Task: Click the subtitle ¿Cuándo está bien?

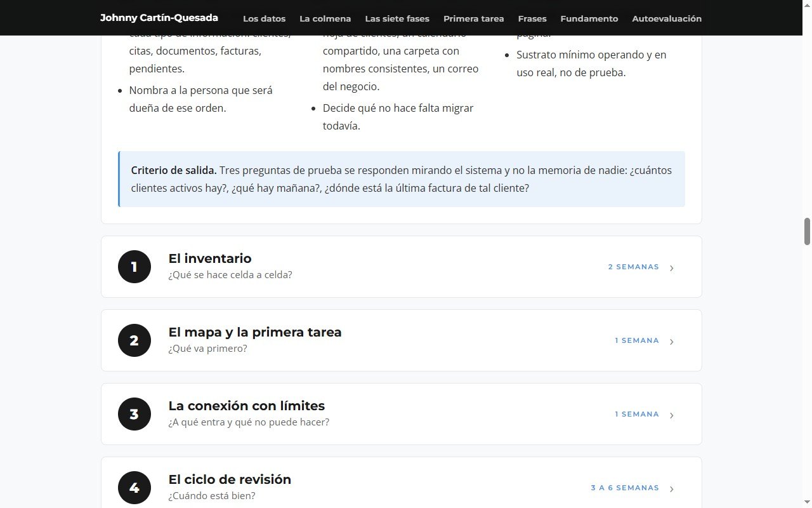Action: pyautogui.click(x=212, y=496)
